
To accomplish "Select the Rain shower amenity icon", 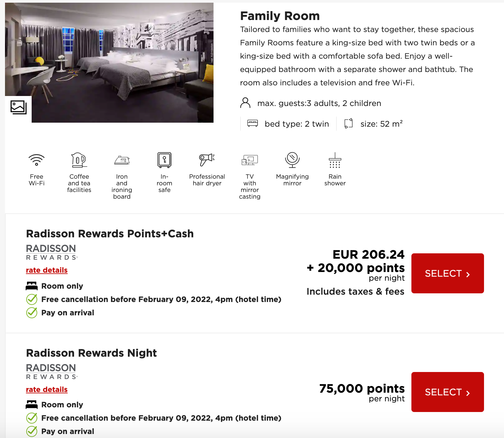I will pyautogui.click(x=335, y=160).
